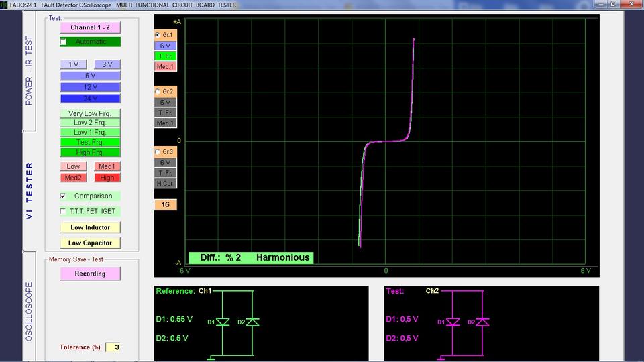
Task: Click the 1G button beside the graph
Action: (x=165, y=204)
